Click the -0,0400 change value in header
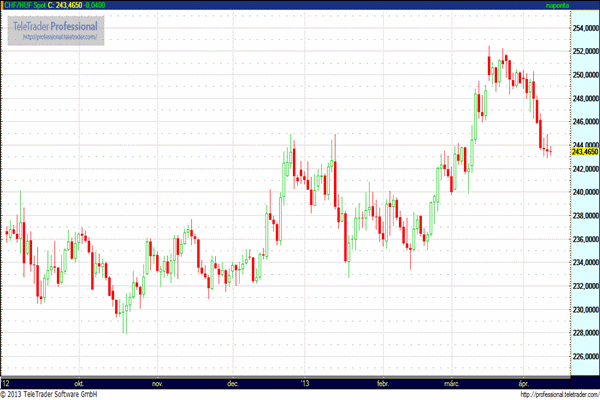Screen dimensions: 600x400 tap(98, 6)
